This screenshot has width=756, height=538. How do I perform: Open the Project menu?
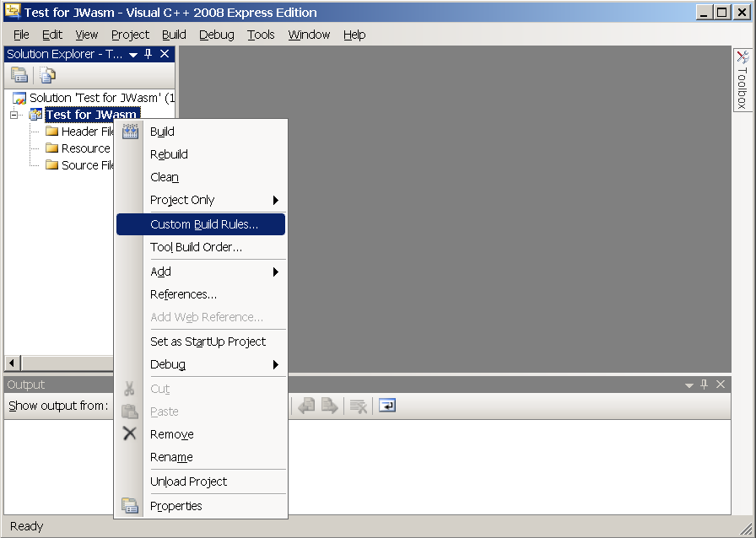point(130,35)
